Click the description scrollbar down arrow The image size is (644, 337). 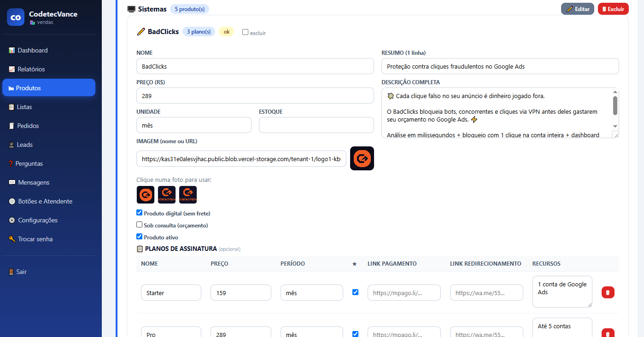coord(615,126)
